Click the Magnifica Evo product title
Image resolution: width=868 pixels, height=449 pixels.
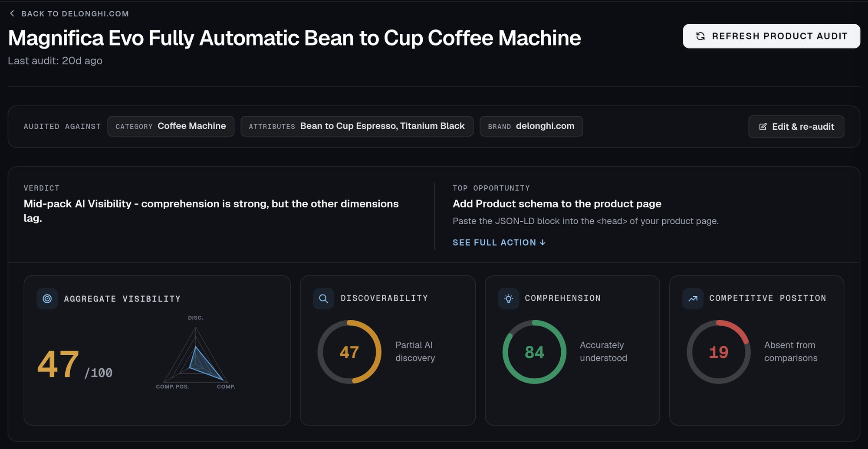(294, 38)
